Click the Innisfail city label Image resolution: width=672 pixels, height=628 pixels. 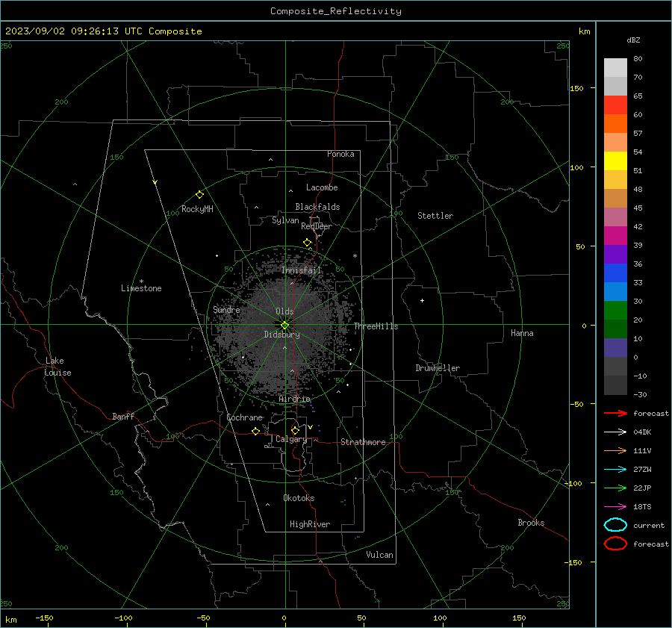tap(301, 270)
